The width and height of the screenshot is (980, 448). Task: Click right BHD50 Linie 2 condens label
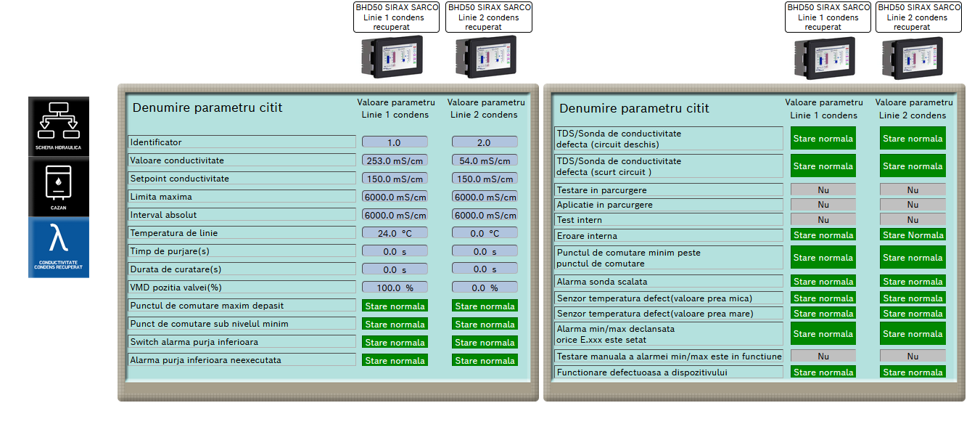coord(918,17)
